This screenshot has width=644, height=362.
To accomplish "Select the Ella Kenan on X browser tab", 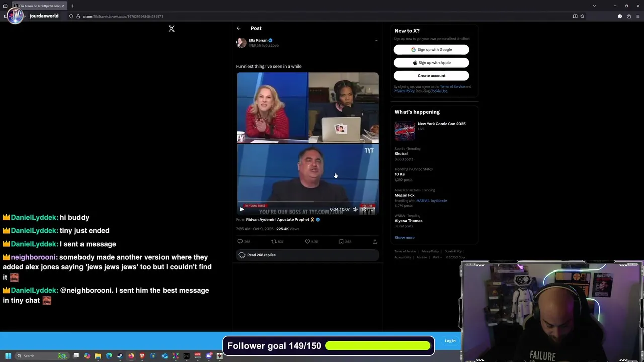I will [39, 6].
